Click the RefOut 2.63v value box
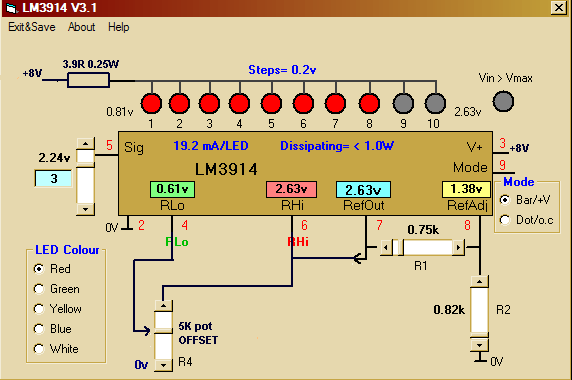This screenshot has width=572, height=380. [363, 190]
